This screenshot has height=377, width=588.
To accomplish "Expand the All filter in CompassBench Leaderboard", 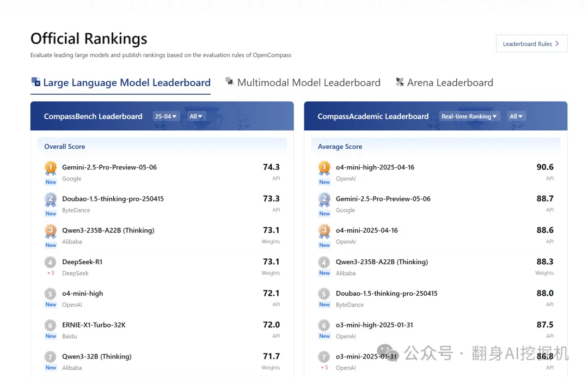I will [196, 116].
